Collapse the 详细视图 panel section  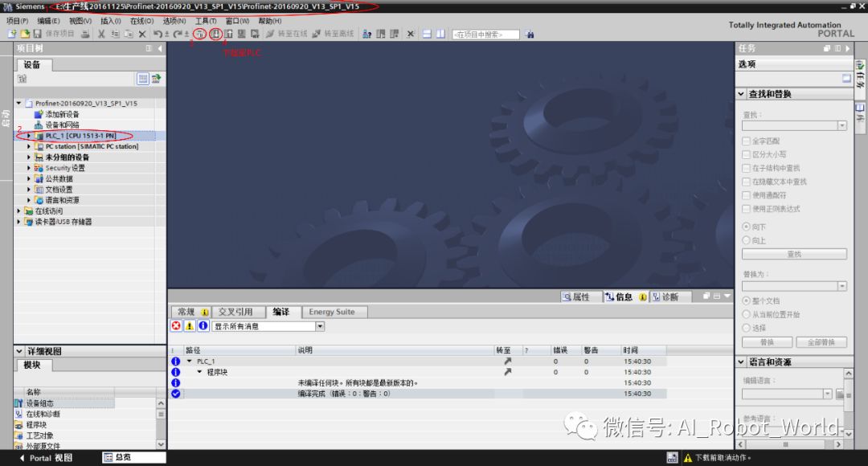click(x=19, y=351)
